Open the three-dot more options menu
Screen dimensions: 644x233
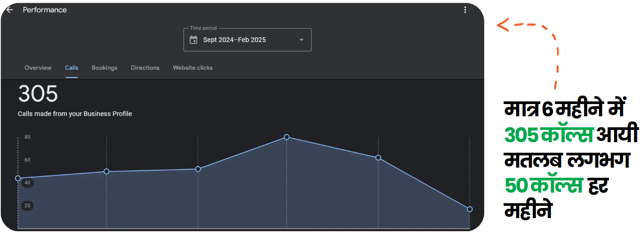click(x=465, y=10)
